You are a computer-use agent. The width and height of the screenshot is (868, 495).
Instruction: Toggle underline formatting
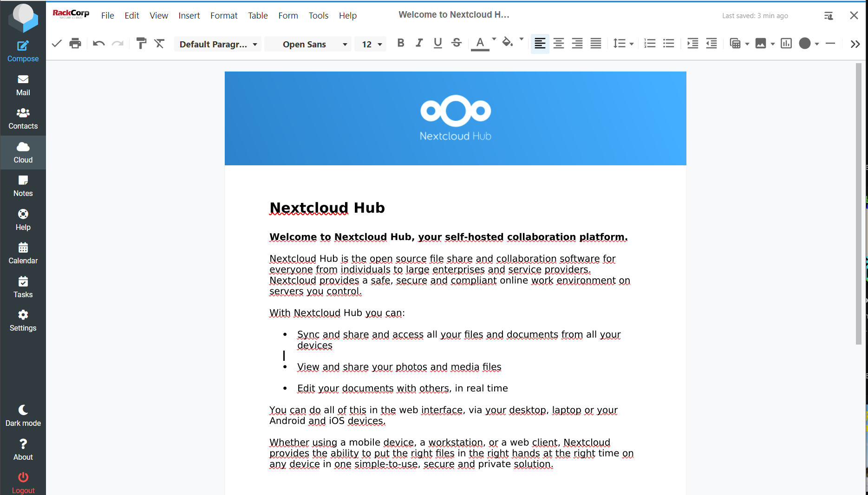(438, 43)
